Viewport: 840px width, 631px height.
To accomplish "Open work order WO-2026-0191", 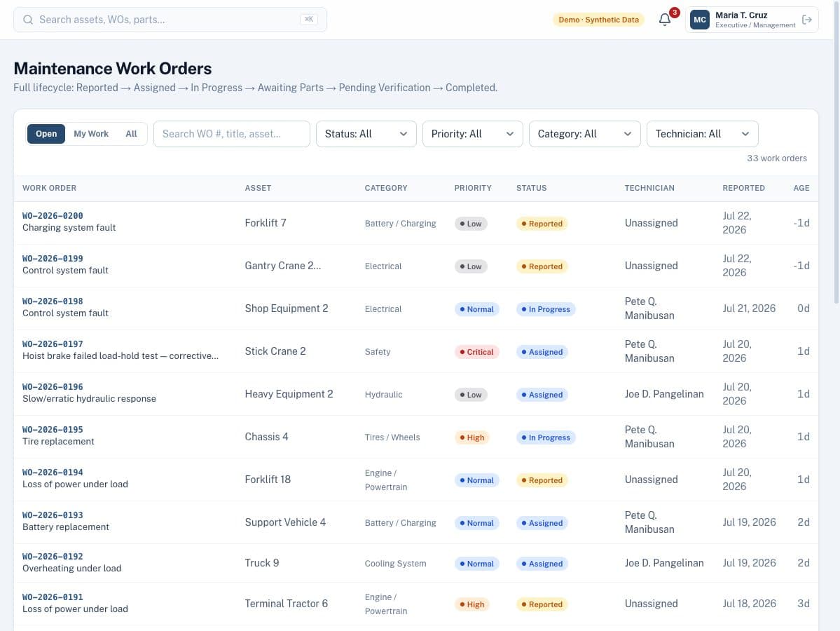I will point(53,597).
